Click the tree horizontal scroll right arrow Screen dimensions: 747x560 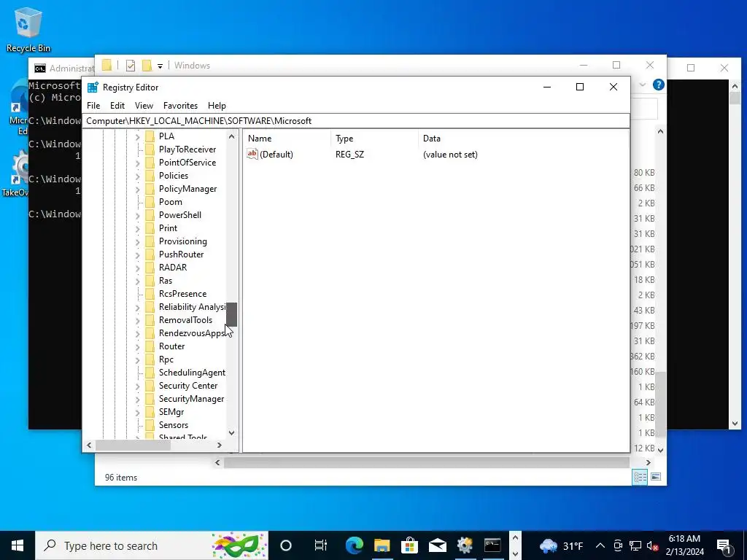coord(219,446)
